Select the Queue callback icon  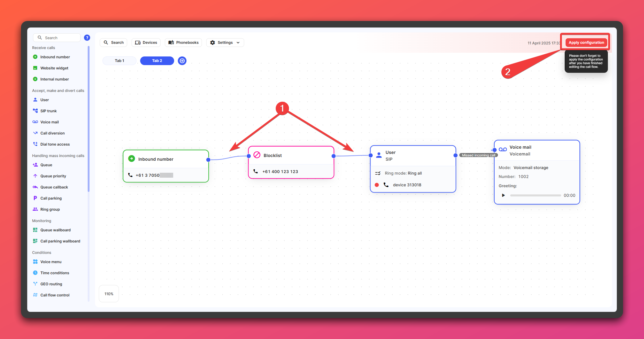coord(35,187)
